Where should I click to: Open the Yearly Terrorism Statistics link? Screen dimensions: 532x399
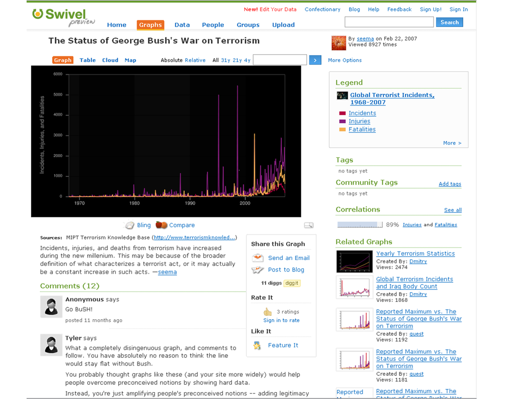point(415,254)
